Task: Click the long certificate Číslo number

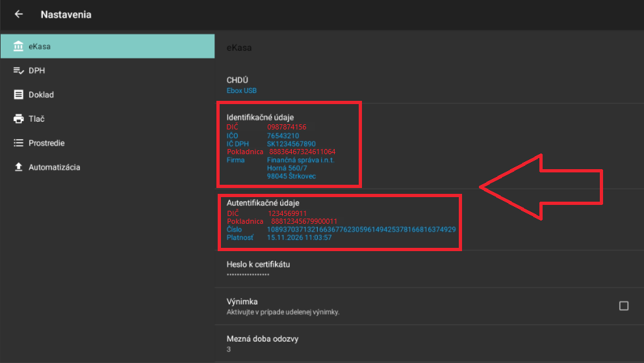Action: pyautogui.click(x=361, y=230)
